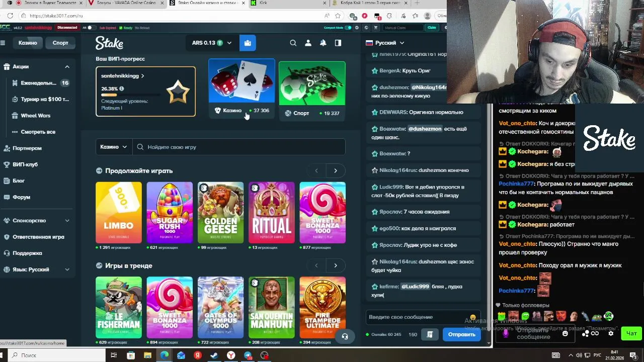Open the Stake wallet button
644x362 pixels.
[248, 43]
